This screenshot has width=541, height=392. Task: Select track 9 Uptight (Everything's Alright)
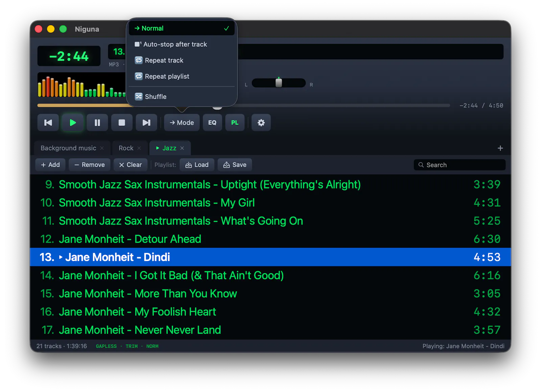(x=270, y=184)
